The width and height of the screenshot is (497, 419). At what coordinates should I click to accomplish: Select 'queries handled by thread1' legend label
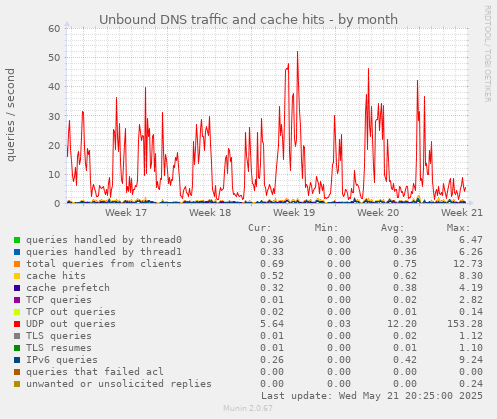(104, 252)
